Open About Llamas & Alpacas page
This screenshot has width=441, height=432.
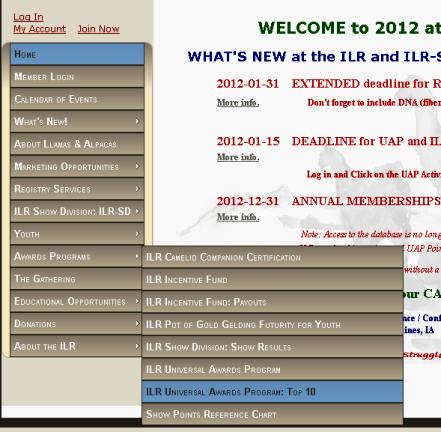pos(77,144)
